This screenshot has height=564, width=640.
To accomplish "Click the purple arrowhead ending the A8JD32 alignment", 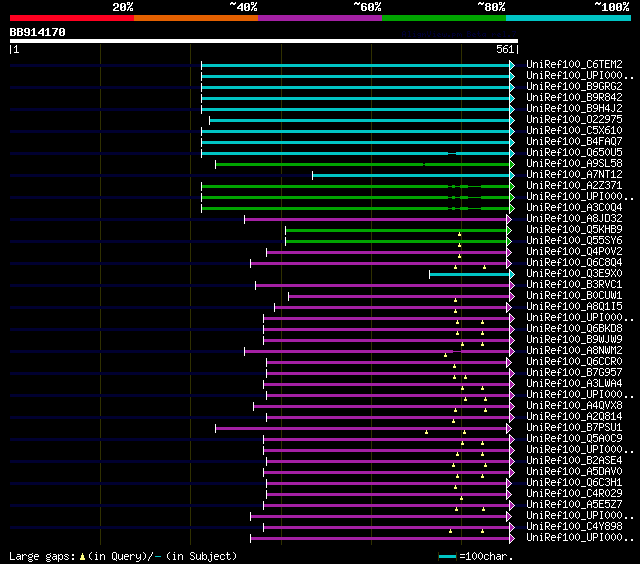I will (x=509, y=220).
